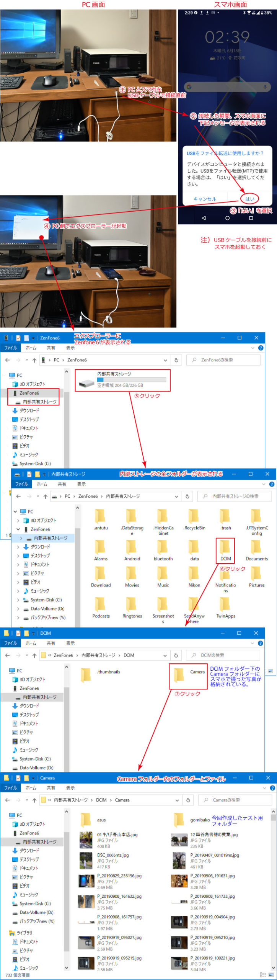Open the Camera folder in DCIM
The width and height of the screenshot is (277, 980).
tap(179, 675)
